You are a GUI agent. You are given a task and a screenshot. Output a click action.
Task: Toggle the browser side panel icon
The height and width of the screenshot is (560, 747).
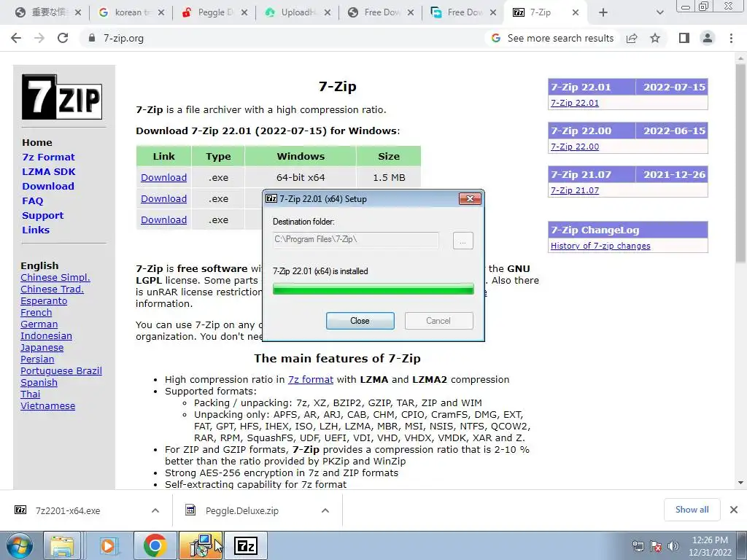684,38
